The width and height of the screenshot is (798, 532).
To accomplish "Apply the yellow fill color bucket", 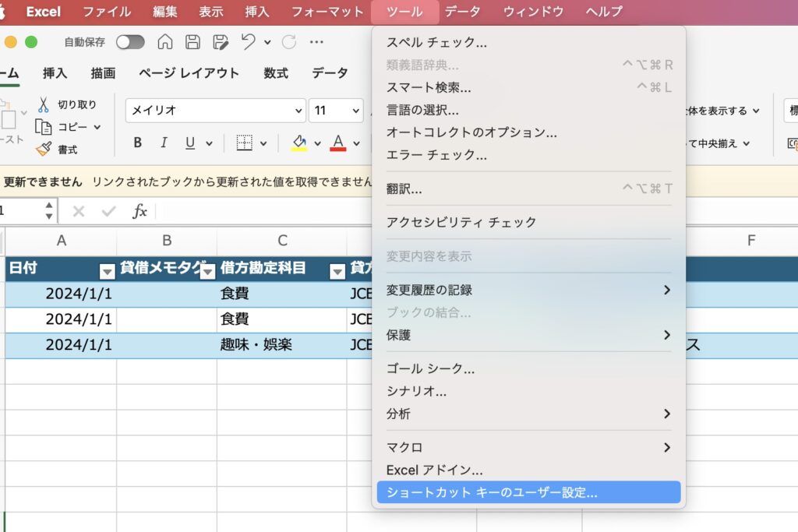I will click(x=299, y=143).
